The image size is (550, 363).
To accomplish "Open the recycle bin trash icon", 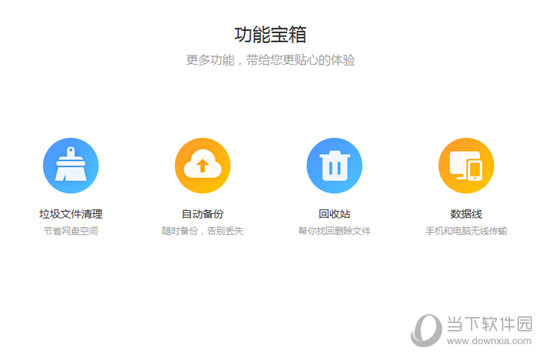I will pyautogui.click(x=335, y=166).
